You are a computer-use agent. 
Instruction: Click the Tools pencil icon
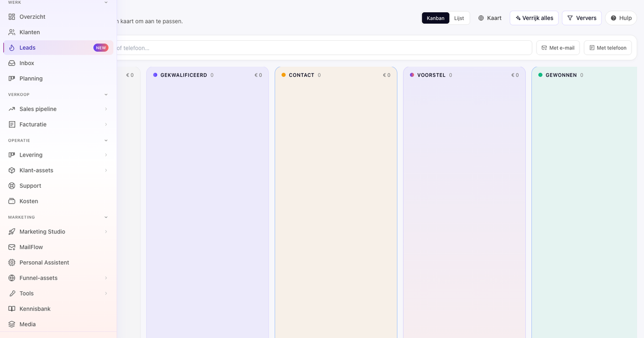12,293
